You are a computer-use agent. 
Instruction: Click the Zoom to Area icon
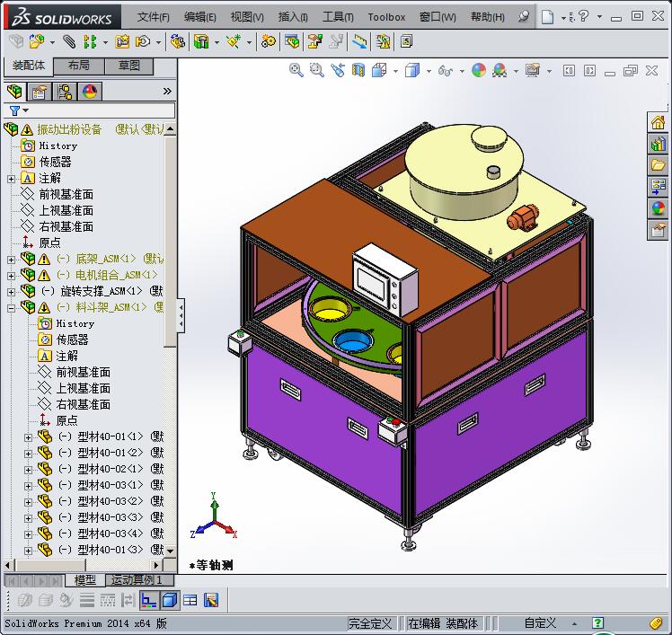(317, 70)
